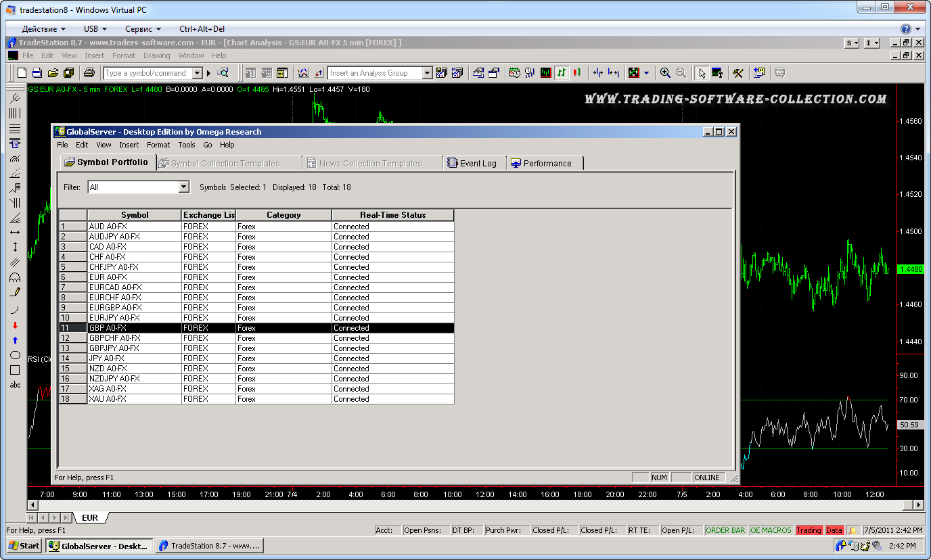Switch to the Event Log tab
931x560 pixels.
[x=472, y=163]
